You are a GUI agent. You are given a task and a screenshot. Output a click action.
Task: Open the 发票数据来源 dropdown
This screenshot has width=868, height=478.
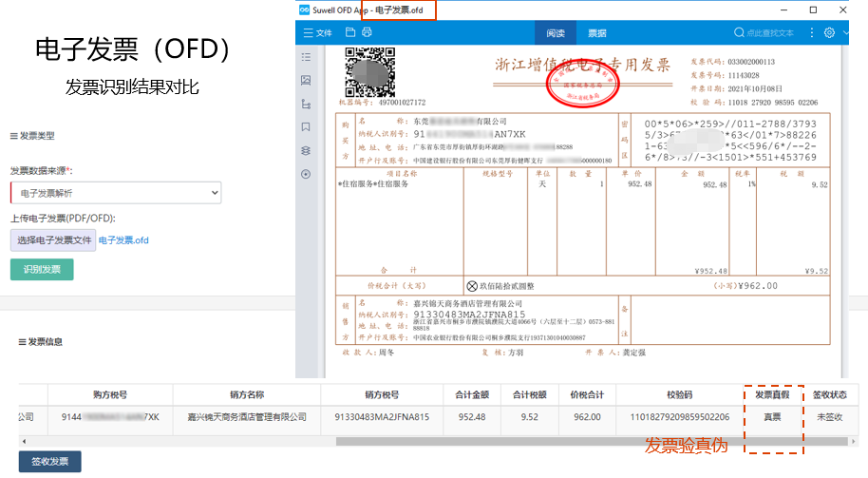click(x=116, y=193)
